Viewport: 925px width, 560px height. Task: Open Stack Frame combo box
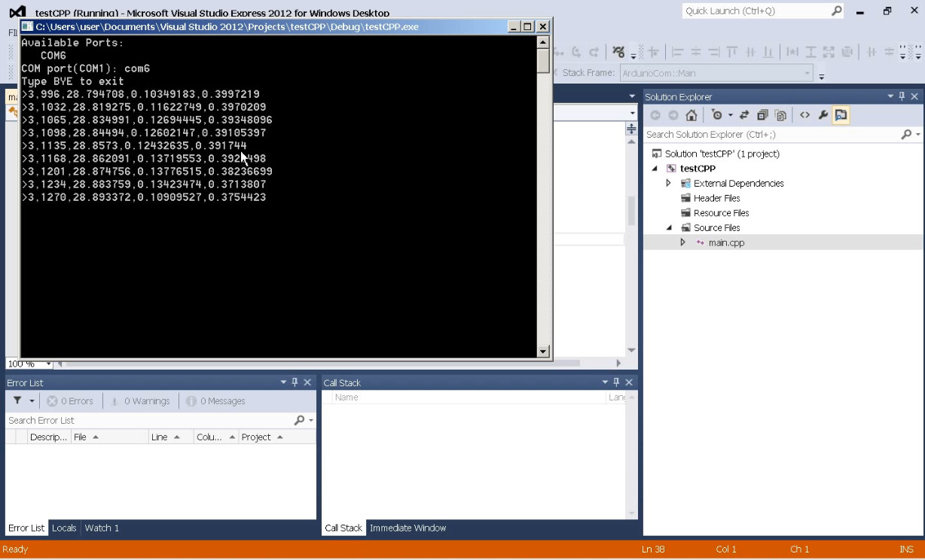coord(716,73)
